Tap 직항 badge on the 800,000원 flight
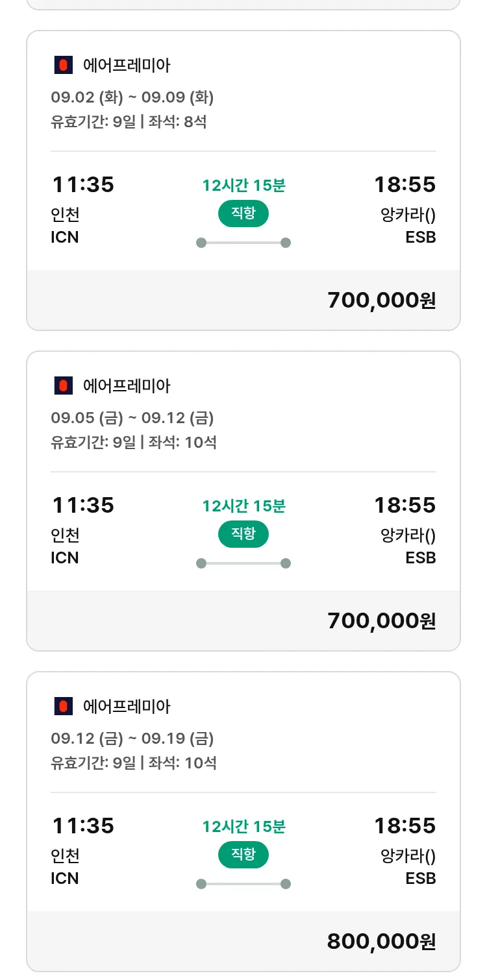This screenshot has width=487, height=980. [243, 855]
